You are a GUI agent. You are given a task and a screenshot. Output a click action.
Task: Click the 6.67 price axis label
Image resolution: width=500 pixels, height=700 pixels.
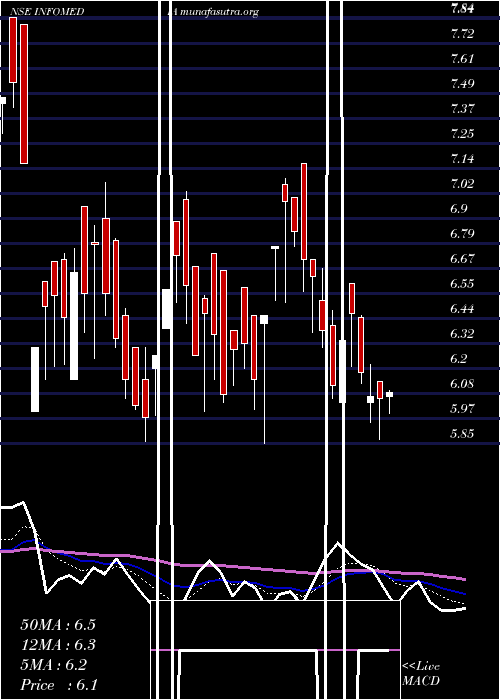pos(462,258)
